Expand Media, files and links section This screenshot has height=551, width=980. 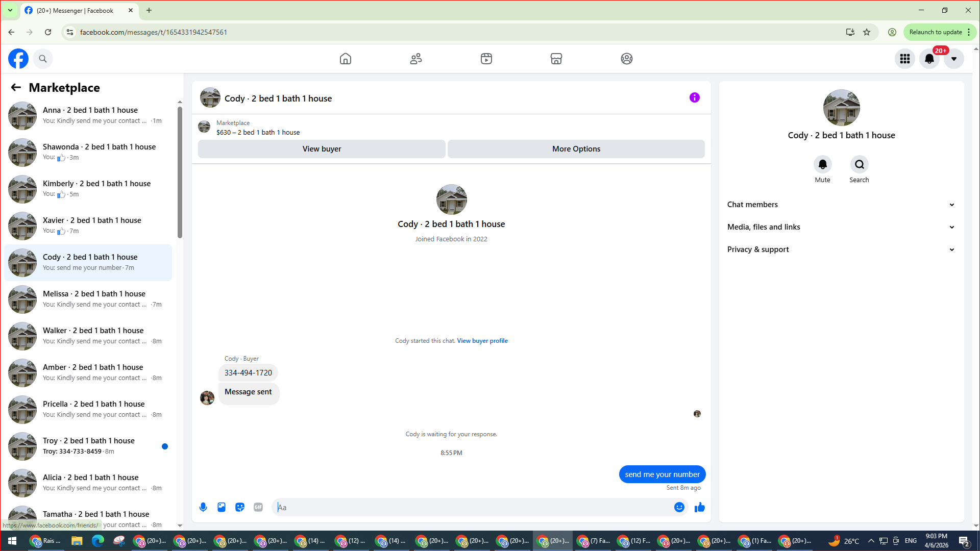[841, 227]
